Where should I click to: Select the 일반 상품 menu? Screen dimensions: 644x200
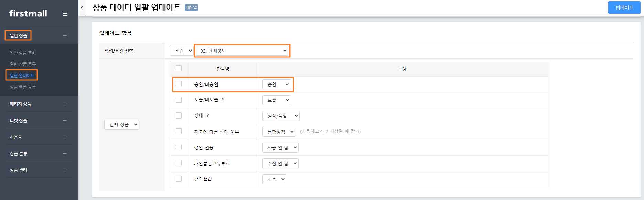point(18,35)
